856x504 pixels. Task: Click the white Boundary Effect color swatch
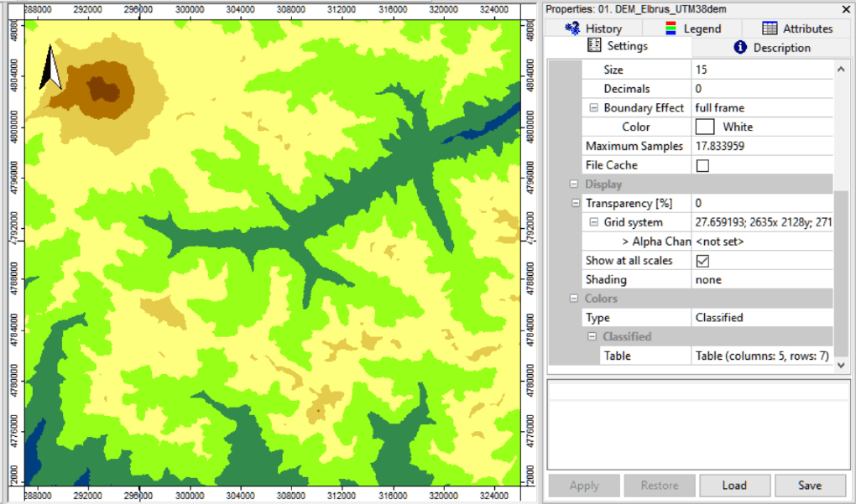click(x=705, y=127)
